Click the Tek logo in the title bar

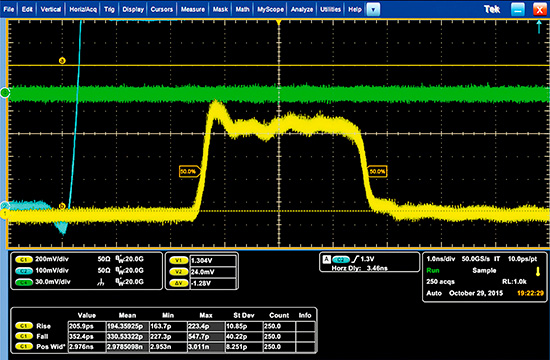[x=492, y=9]
